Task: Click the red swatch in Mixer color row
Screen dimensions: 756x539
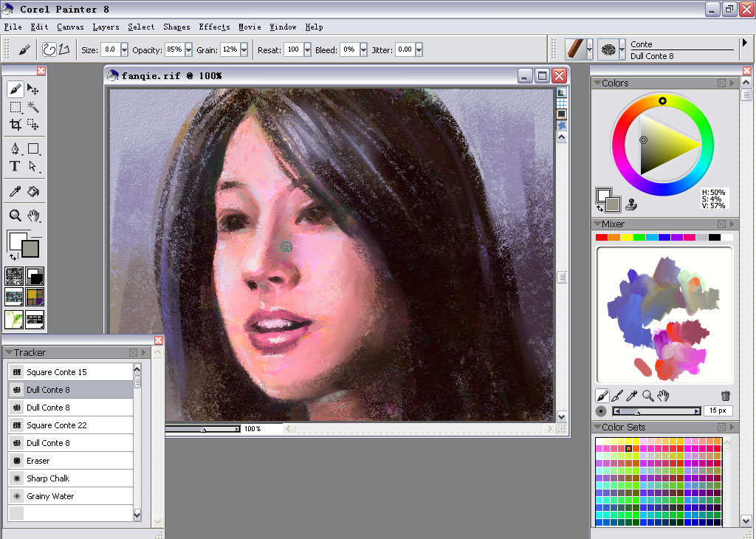Action: click(x=601, y=237)
